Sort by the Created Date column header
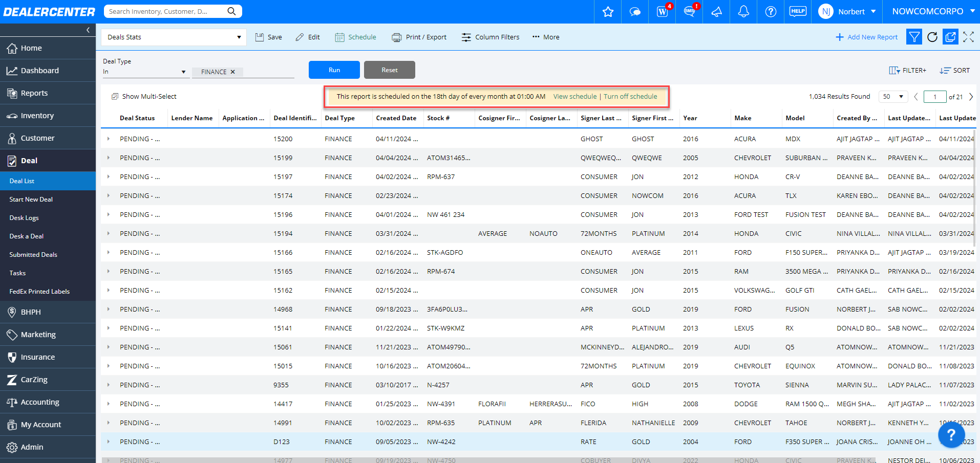Screen dimensions: 980x463 [396, 118]
